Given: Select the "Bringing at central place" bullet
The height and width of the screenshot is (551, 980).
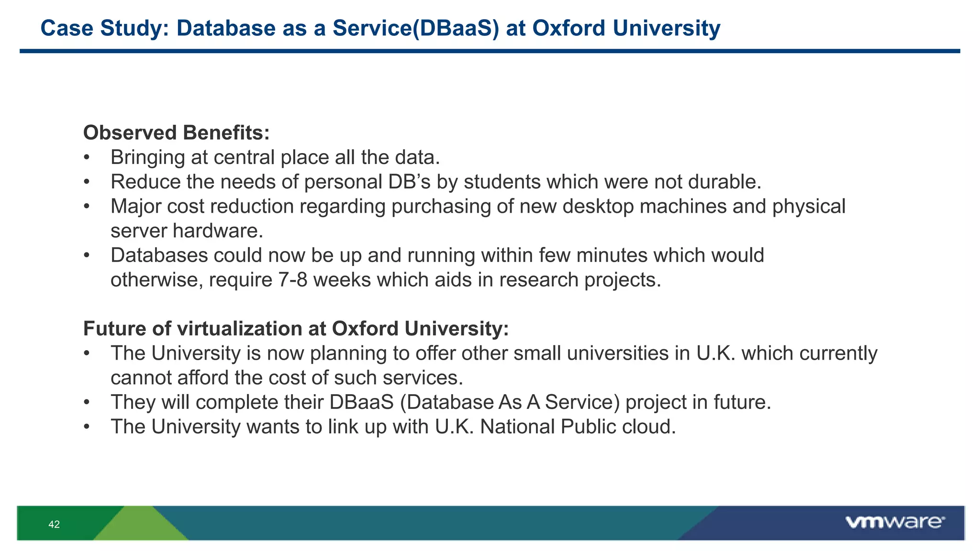Looking at the screenshot, I should coord(275,157).
